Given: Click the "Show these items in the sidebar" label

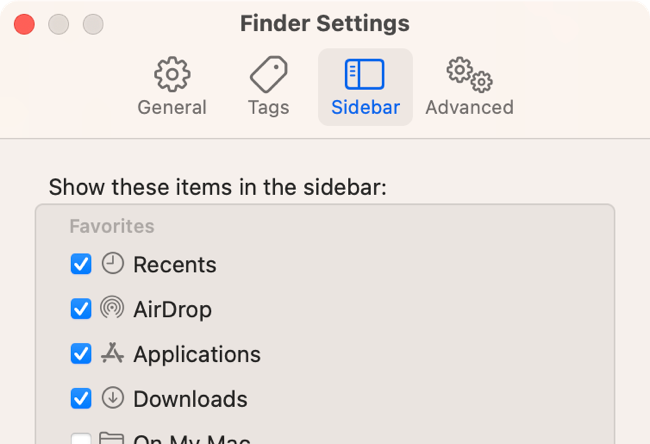Looking at the screenshot, I should coord(218,187).
